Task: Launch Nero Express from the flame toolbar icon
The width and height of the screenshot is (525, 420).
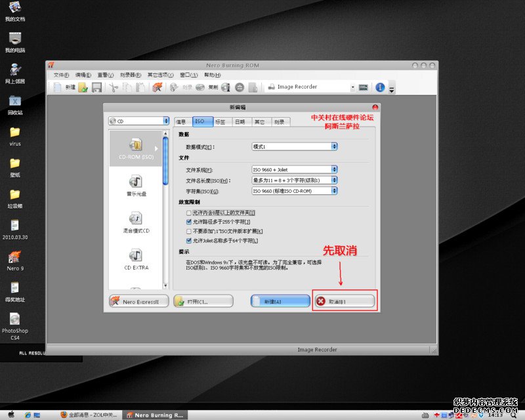Action: pyautogui.click(x=157, y=88)
